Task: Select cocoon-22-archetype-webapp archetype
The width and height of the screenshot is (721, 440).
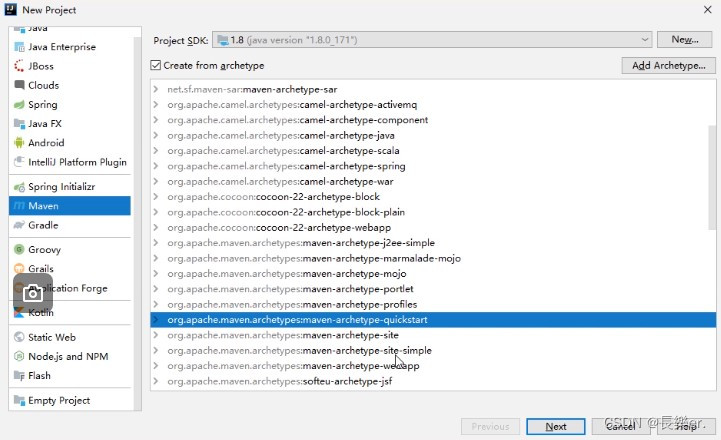Action: 433,228
